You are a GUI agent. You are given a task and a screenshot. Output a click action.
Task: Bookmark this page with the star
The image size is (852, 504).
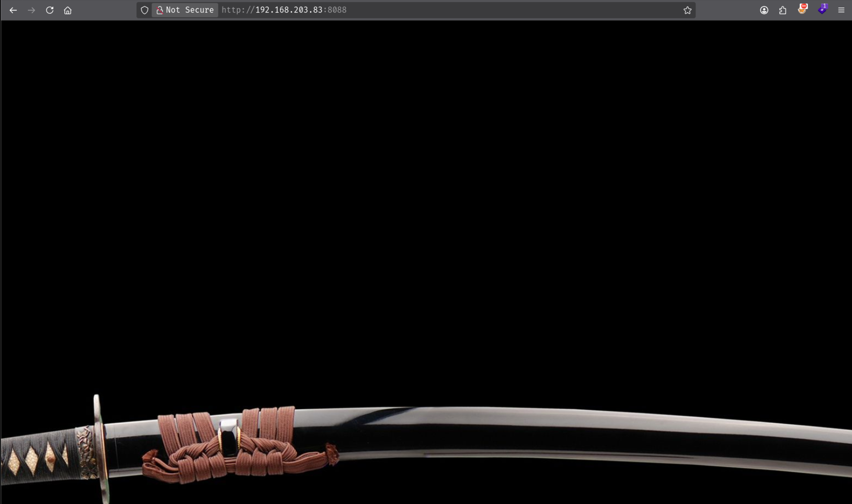[x=687, y=10]
